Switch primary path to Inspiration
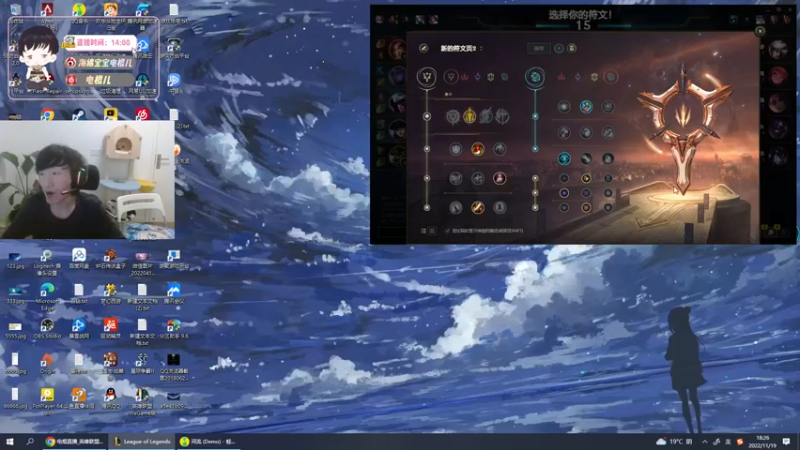 (x=504, y=77)
